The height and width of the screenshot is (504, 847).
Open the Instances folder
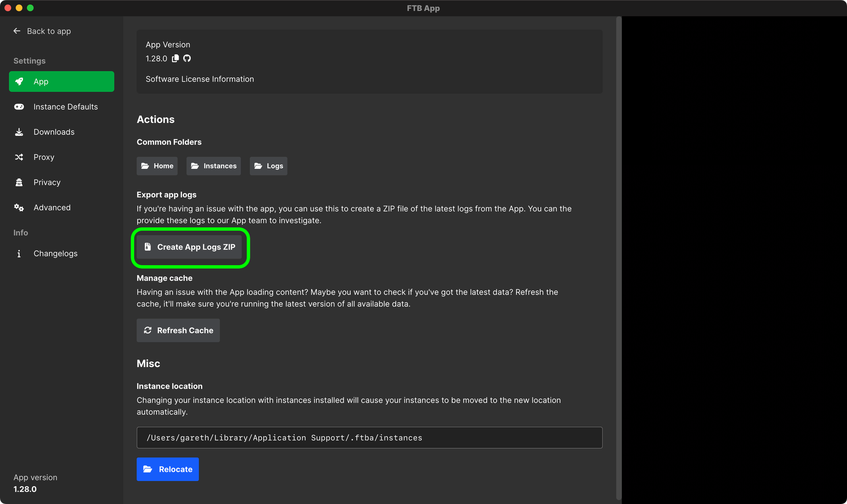[214, 166]
